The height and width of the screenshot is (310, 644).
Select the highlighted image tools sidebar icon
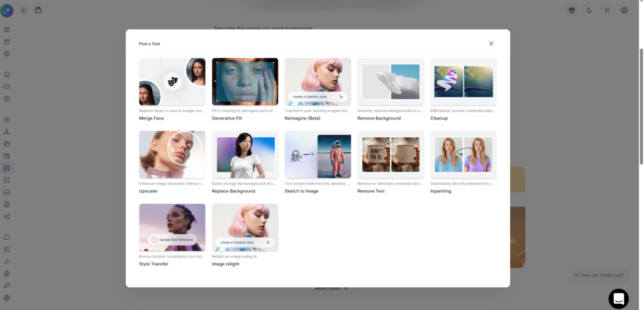tap(7, 168)
